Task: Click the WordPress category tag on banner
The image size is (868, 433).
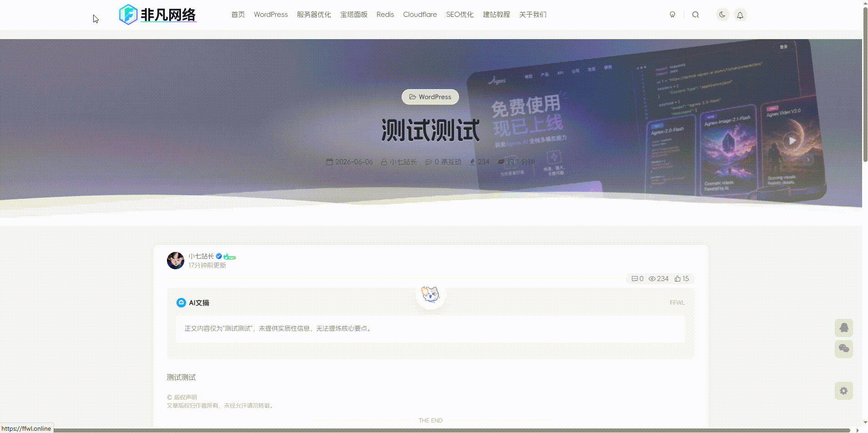Action: coord(430,97)
